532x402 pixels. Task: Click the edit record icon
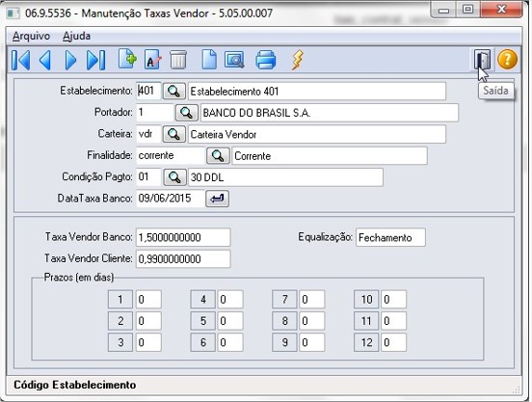pyautogui.click(x=152, y=60)
